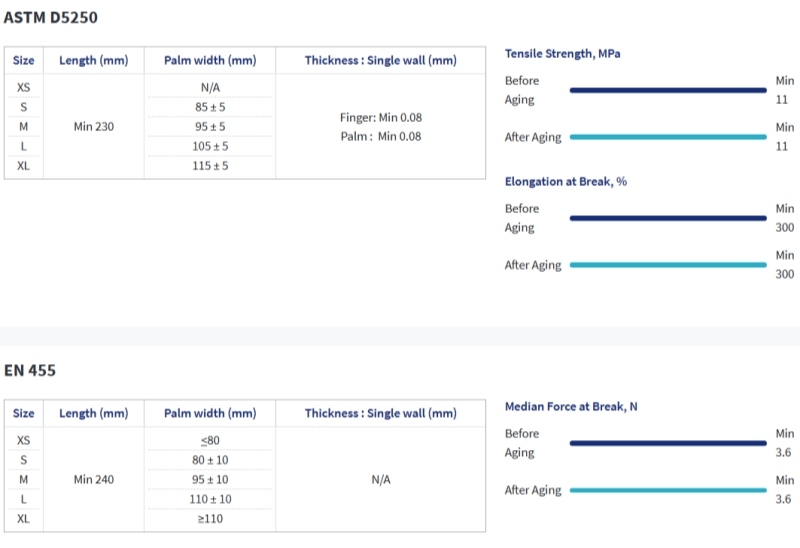Select the Median Force at Break, N title
This screenshot has width=800, height=548.
pos(572,406)
